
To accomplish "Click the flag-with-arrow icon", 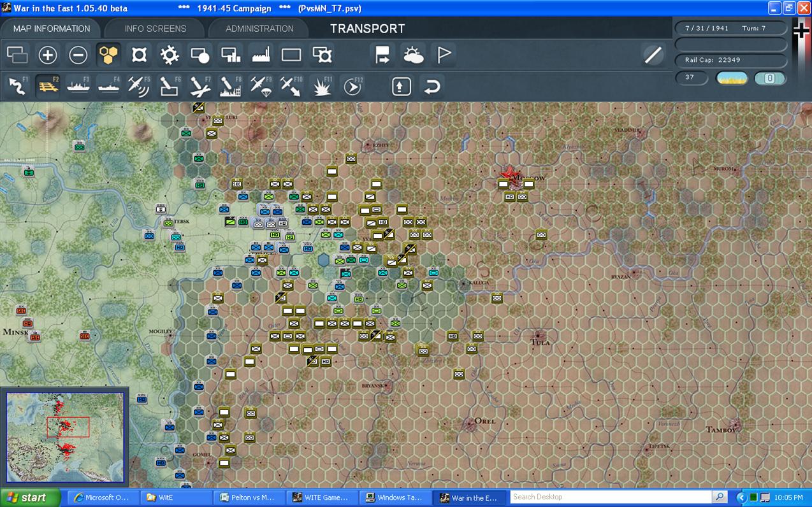I will tap(382, 55).
